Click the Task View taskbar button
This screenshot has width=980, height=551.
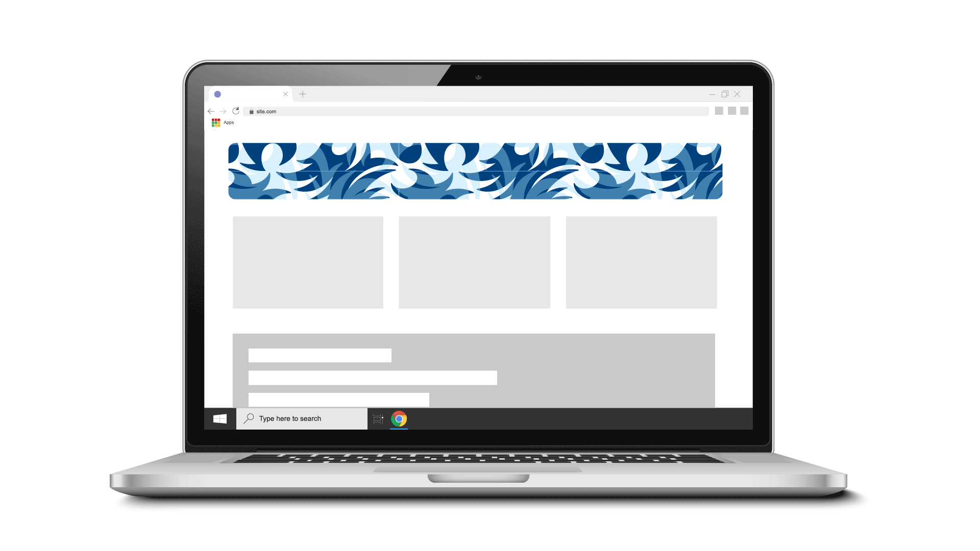(x=378, y=418)
